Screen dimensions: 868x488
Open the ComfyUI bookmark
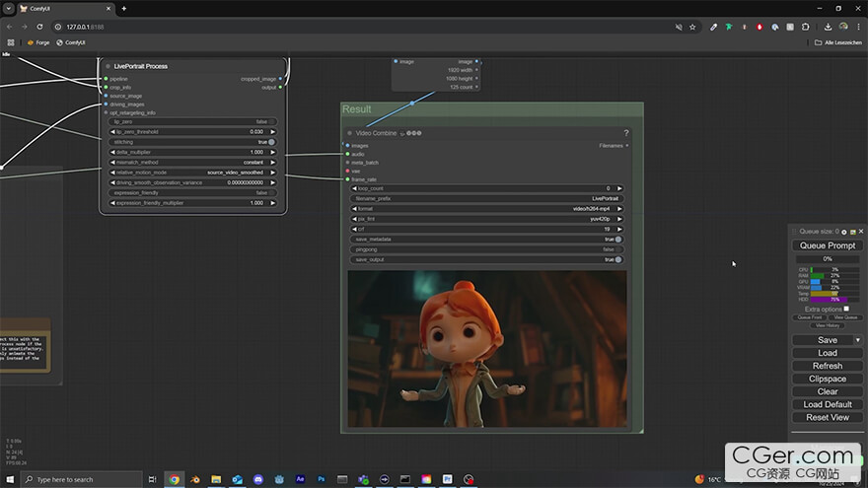coord(71,42)
